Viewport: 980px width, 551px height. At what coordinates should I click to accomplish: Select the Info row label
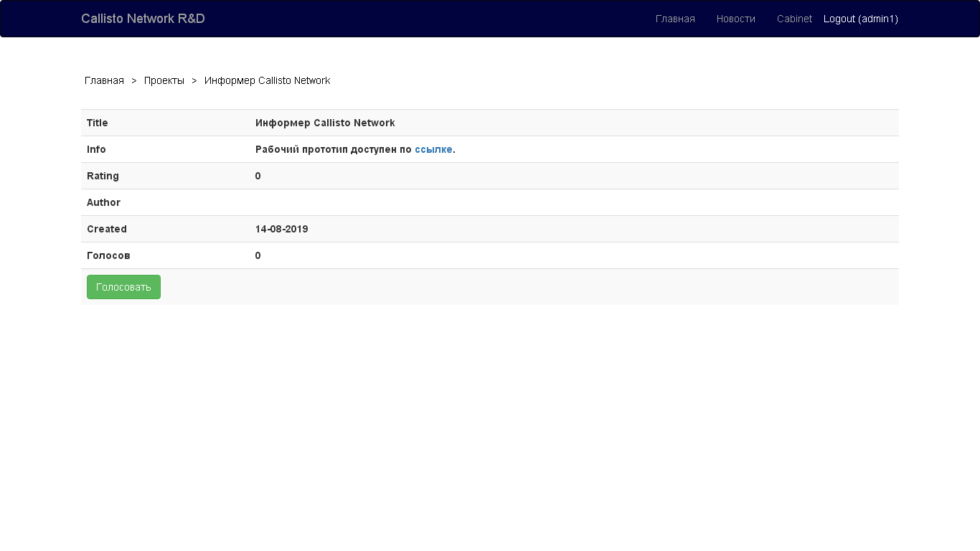tap(96, 149)
